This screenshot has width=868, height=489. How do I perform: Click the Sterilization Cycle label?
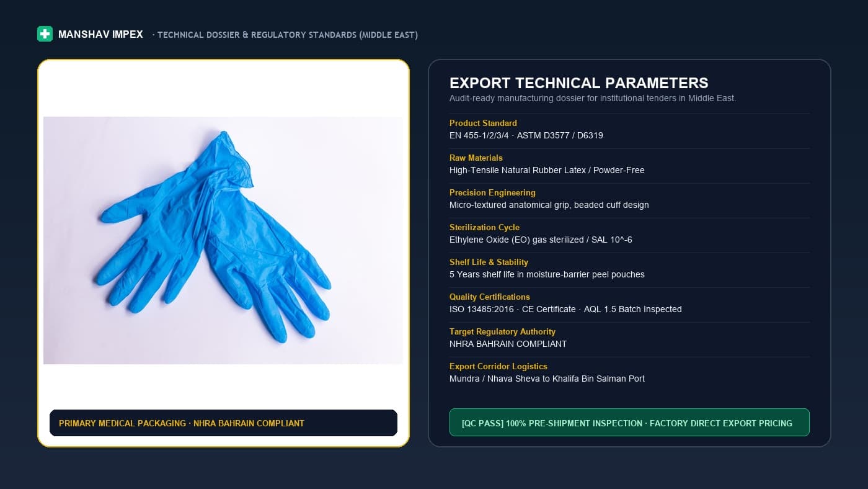point(484,227)
